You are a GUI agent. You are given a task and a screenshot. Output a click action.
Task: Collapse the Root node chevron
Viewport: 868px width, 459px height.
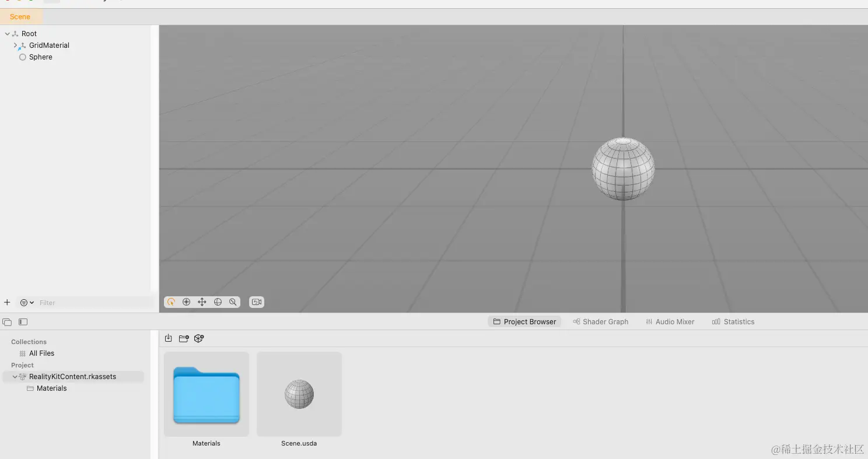7,34
